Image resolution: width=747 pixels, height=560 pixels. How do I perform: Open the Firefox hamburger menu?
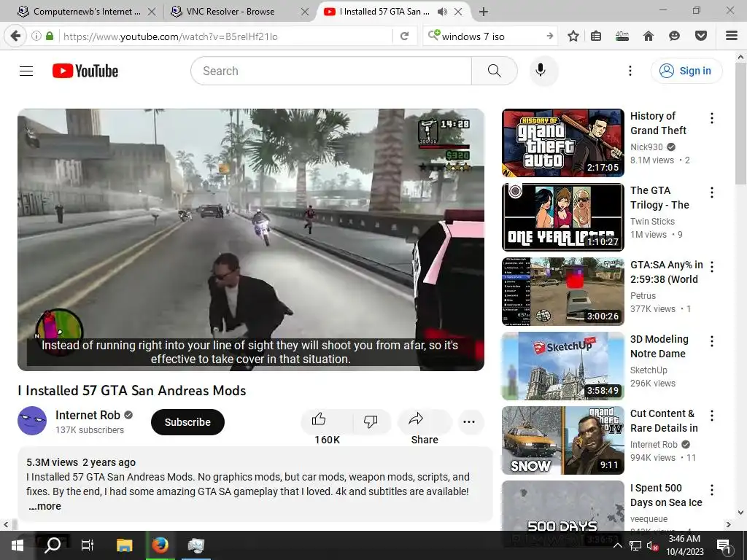click(x=732, y=36)
